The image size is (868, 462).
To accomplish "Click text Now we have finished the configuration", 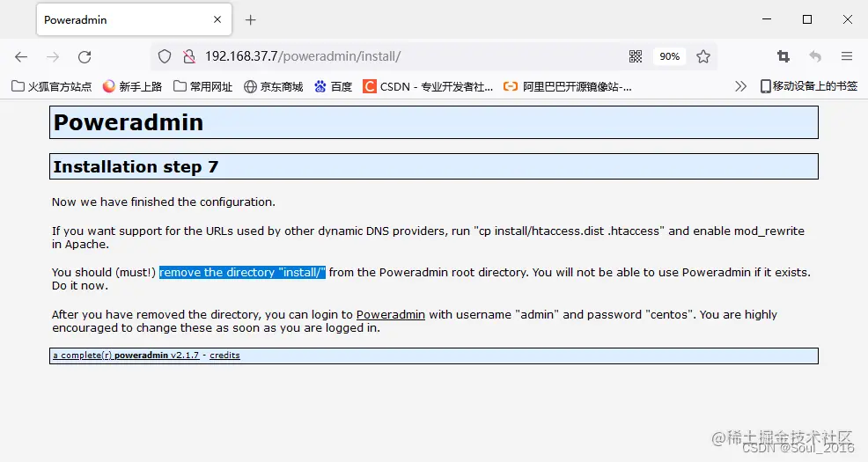I will point(164,202).
